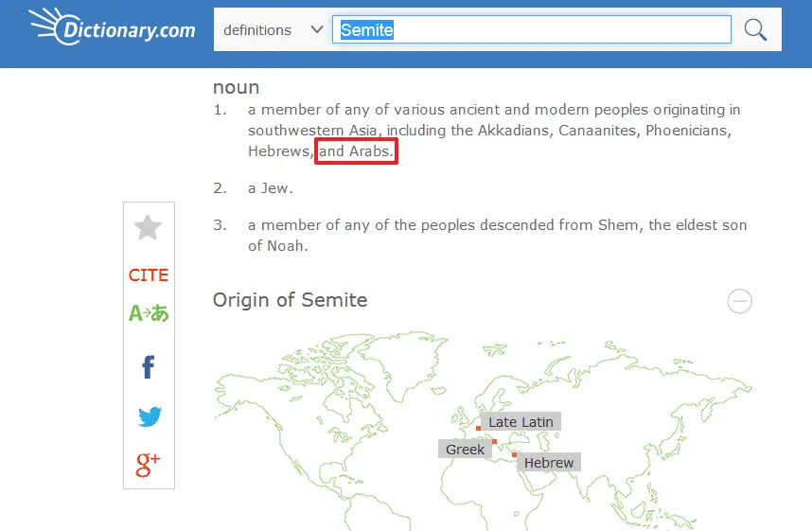Screen dimensions: 812x531
Task: Click the search field containing Semite
Action: (531, 30)
